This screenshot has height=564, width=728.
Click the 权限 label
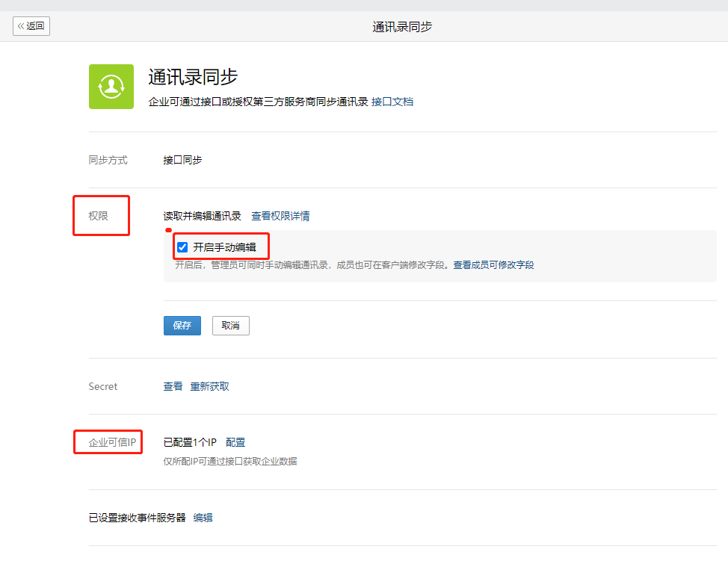click(98, 216)
